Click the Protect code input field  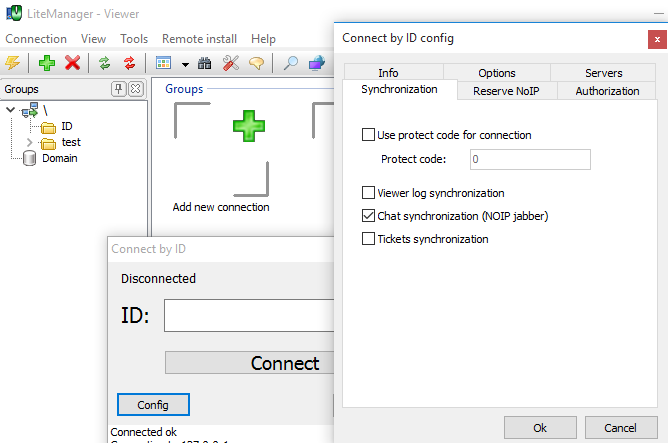tap(530, 159)
